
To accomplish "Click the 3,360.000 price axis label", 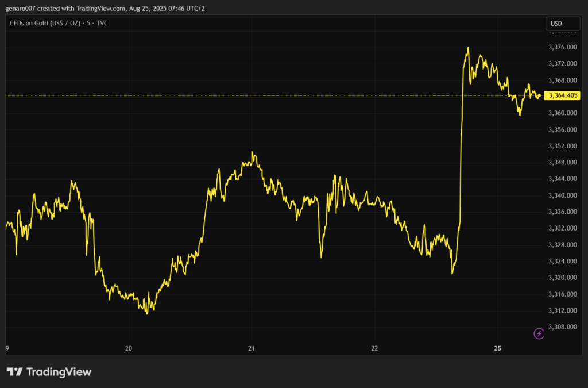I will point(562,113).
